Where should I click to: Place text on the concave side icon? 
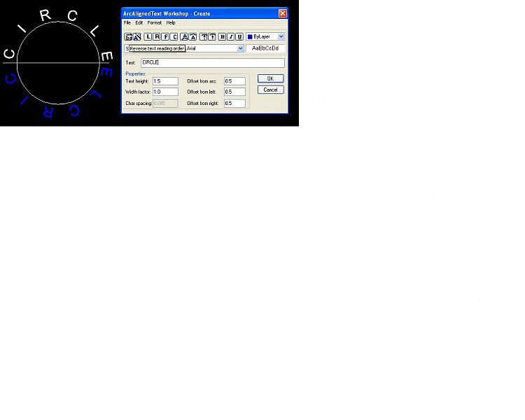[x=193, y=36]
